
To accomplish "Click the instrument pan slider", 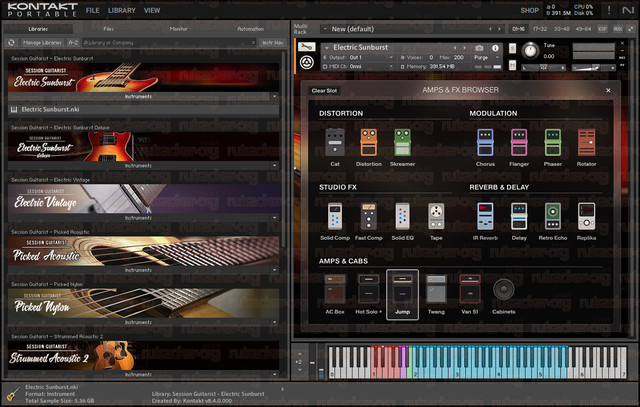I will point(544,68).
